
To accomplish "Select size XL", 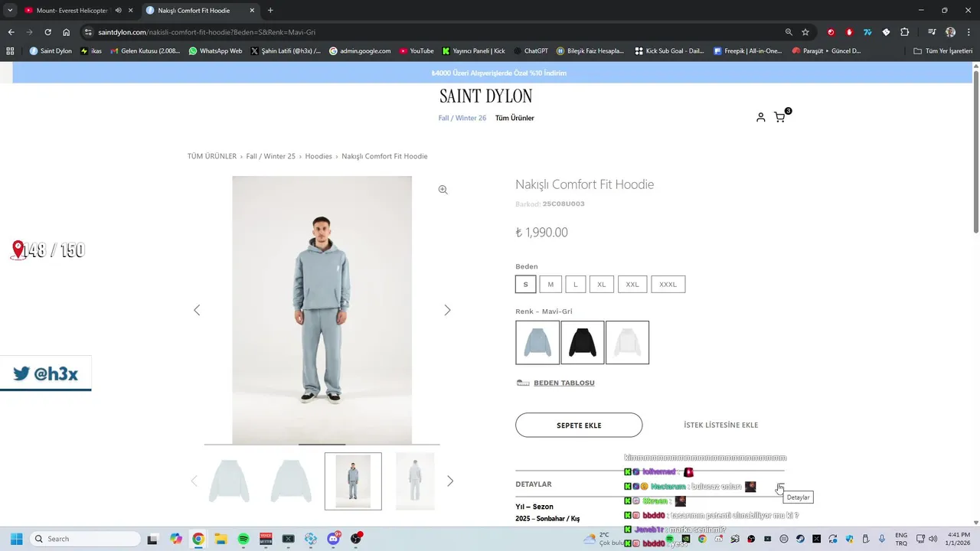I will (x=602, y=284).
